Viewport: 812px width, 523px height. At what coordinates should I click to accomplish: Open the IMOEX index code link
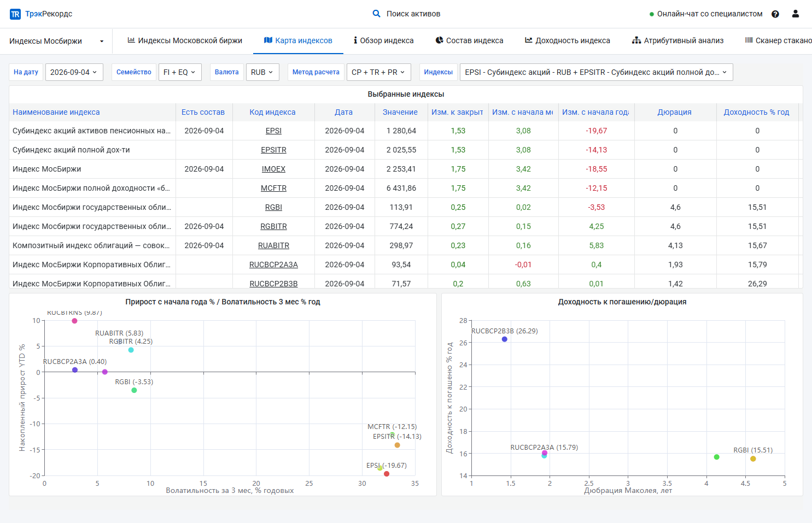273,169
